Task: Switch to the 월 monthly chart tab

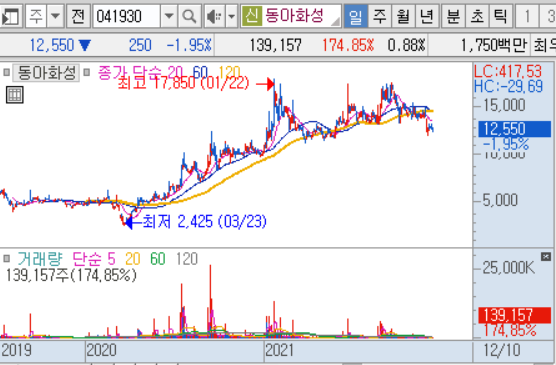Action: click(x=403, y=16)
